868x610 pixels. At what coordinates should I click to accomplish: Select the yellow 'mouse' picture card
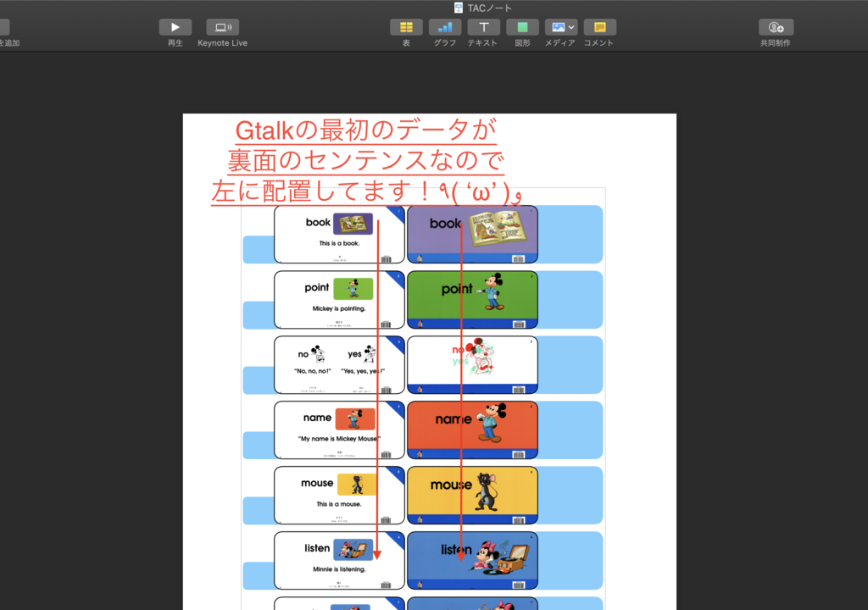coord(472,496)
